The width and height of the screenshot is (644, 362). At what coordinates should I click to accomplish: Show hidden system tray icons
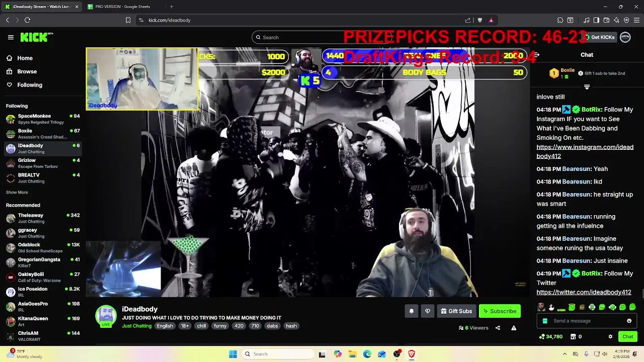[565, 354]
